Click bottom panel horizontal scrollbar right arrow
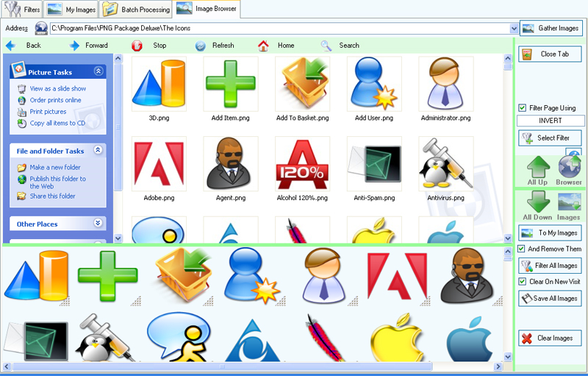This screenshot has height=376, width=588. click(498, 366)
